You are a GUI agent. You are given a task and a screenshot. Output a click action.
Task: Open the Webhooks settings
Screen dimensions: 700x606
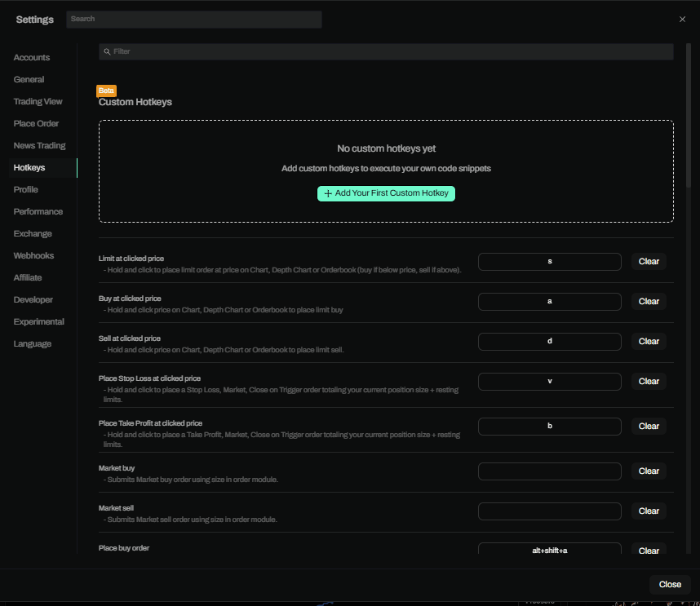(x=33, y=255)
